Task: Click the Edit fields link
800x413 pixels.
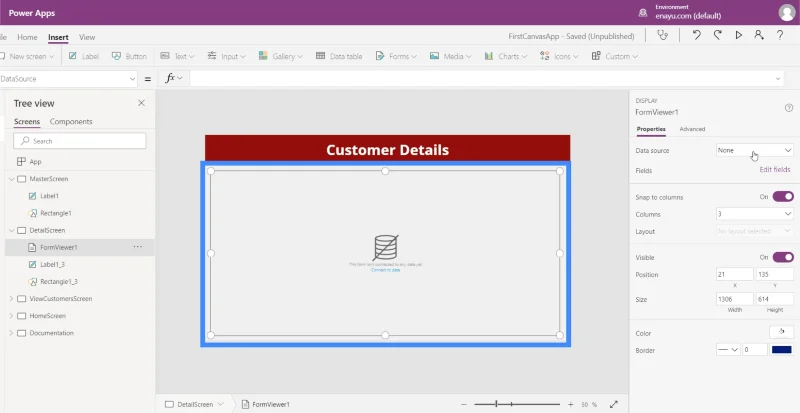Action: point(774,169)
